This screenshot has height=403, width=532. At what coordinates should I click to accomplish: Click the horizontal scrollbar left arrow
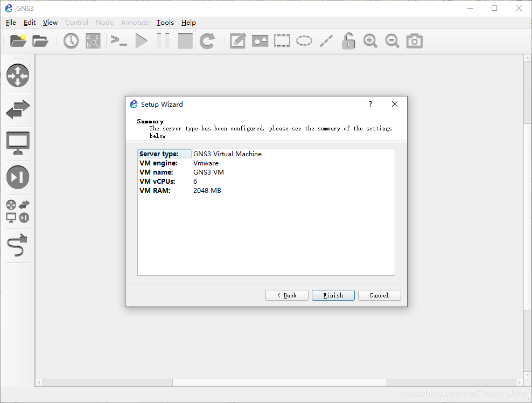pyautogui.click(x=39, y=383)
